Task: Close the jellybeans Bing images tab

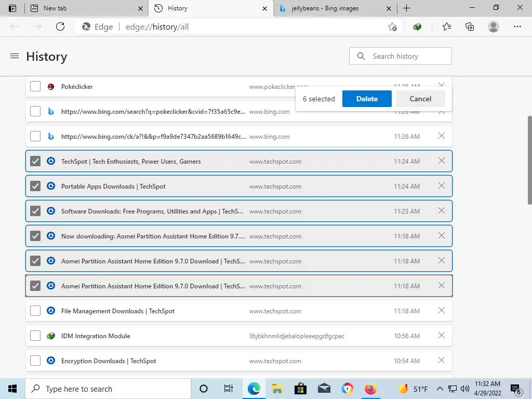Action: click(389, 8)
